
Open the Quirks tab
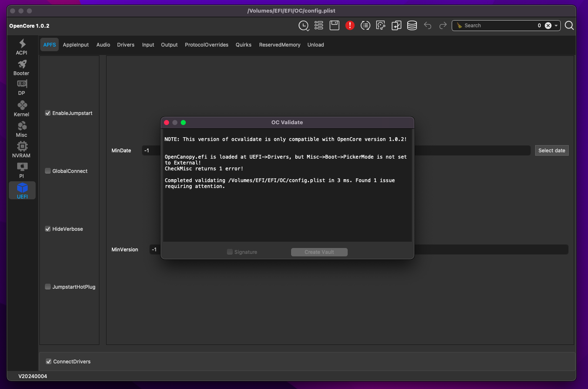pyautogui.click(x=243, y=45)
